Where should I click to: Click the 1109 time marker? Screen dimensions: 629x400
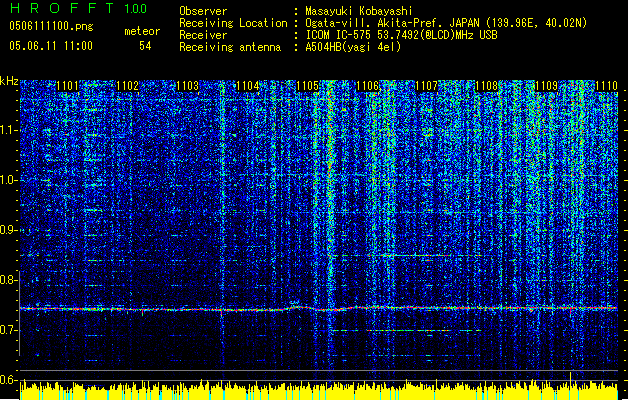coord(546,86)
